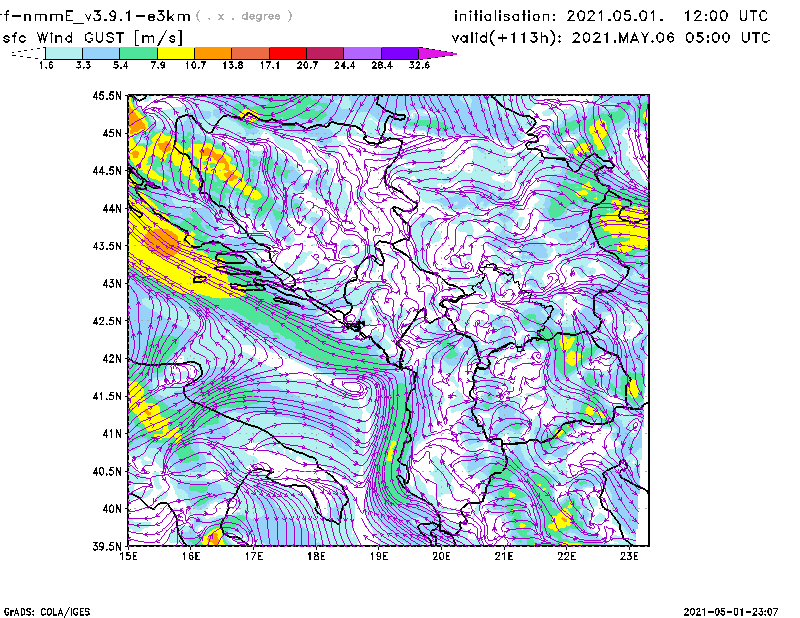Click the "44N" latitude label

coord(112,208)
